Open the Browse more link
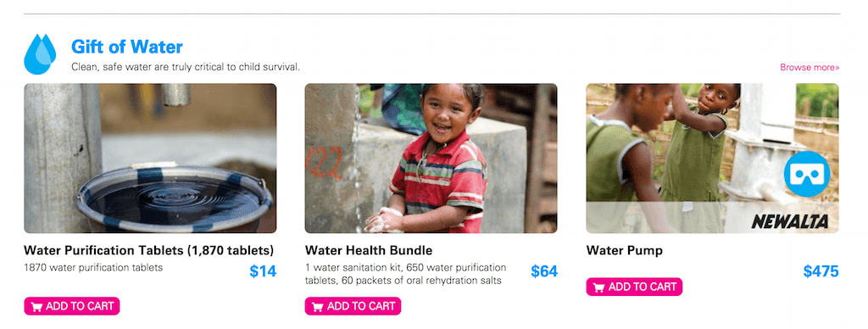 click(x=810, y=68)
